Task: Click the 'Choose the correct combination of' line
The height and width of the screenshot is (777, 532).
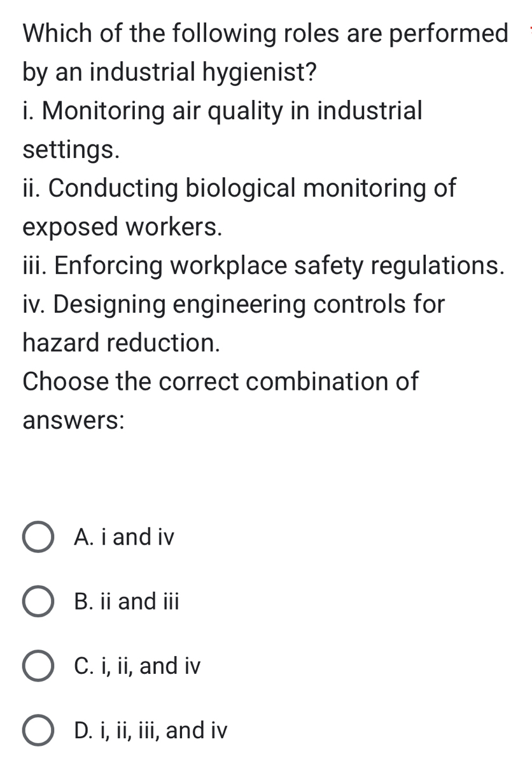Action: [221, 382]
